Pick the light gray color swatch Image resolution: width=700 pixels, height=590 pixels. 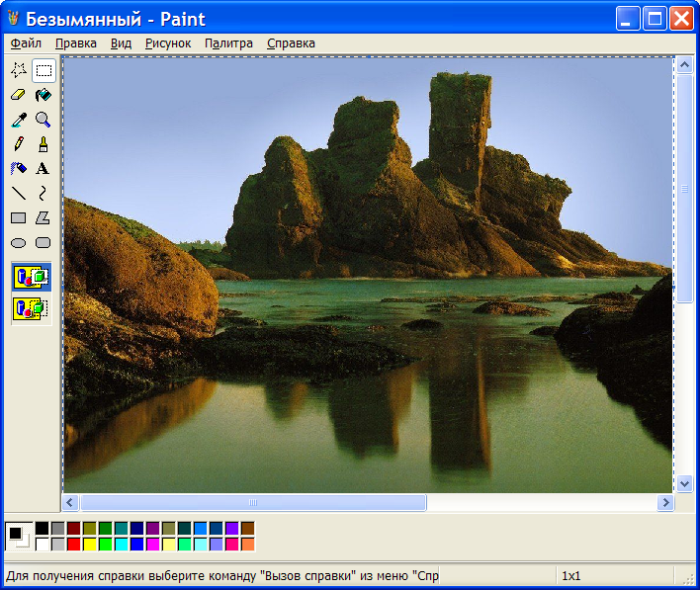(58, 544)
